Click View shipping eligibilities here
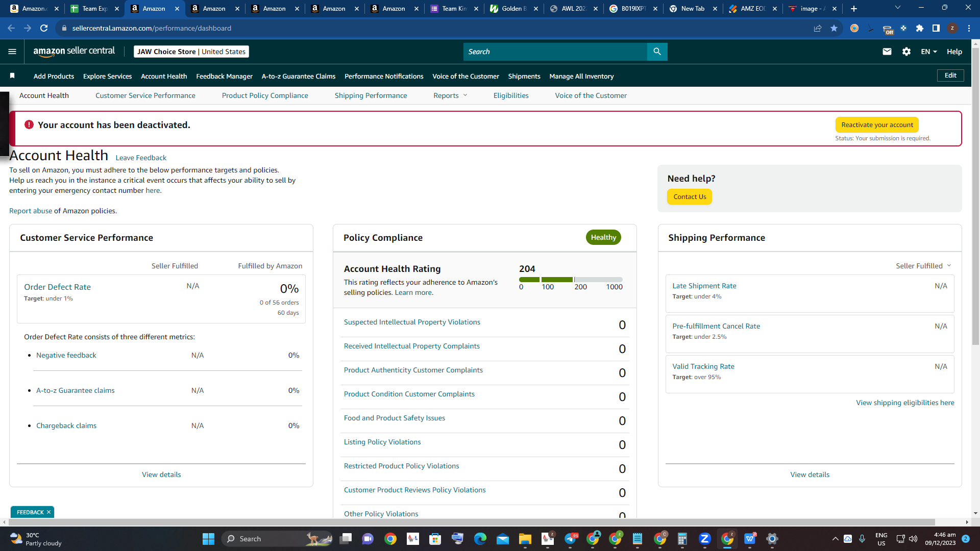 [x=905, y=403]
